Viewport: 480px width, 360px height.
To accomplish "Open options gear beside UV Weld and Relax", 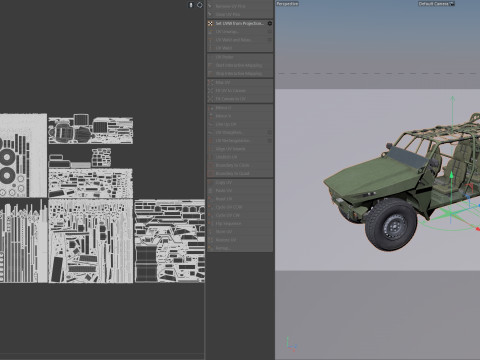I will click(270, 40).
